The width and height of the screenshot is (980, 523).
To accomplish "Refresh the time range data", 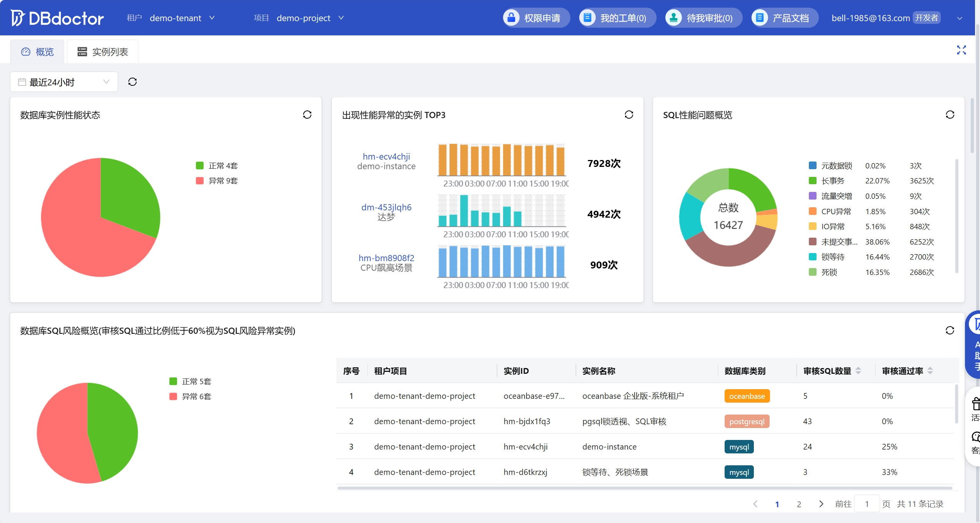I will click(x=132, y=82).
